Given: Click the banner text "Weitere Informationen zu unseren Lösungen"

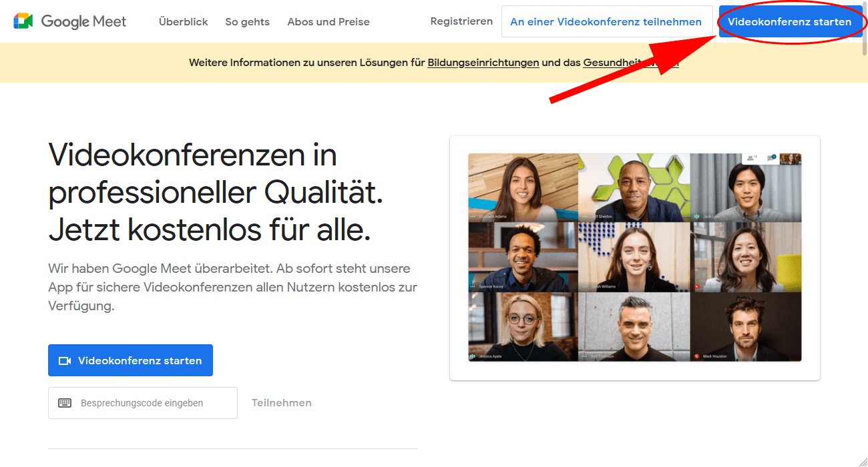Looking at the screenshot, I should point(307,63).
